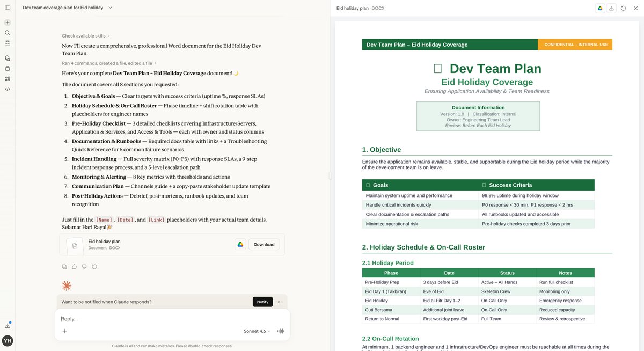The image size is (644, 351).
Task: Refresh the document preview
Action: point(623,8)
